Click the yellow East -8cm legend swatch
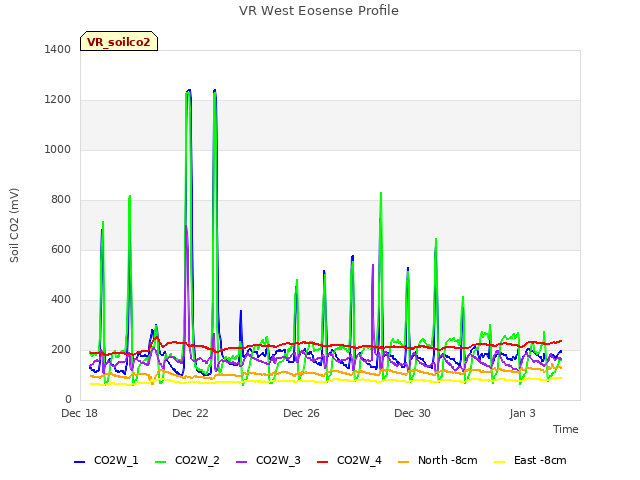Screen dimensions: 640x480 [500, 462]
